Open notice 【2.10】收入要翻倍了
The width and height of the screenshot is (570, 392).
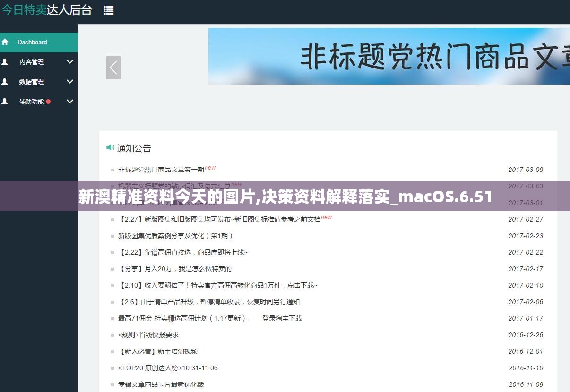point(218,285)
